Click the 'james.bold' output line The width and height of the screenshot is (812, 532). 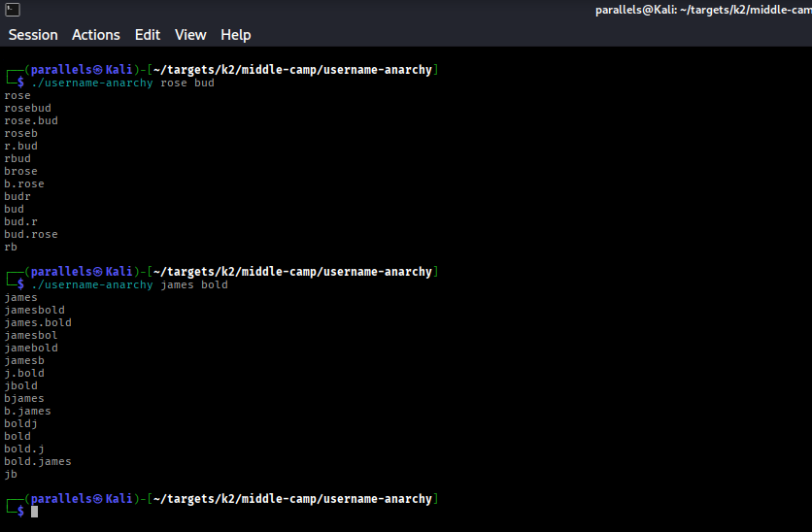click(x=38, y=323)
